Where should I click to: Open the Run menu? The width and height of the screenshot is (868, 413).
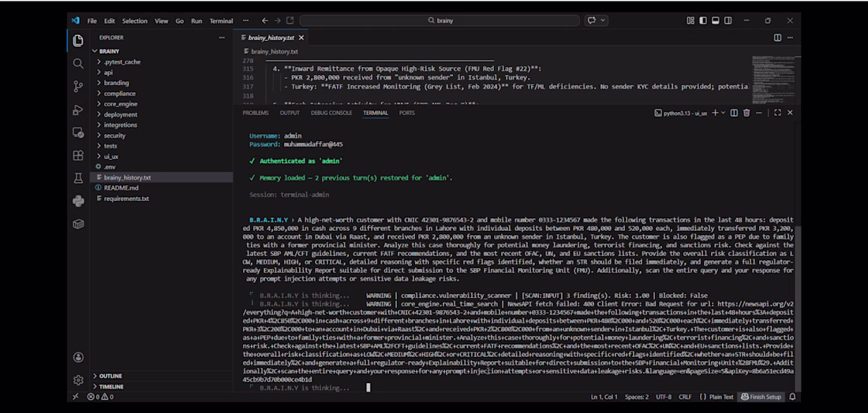(x=196, y=21)
